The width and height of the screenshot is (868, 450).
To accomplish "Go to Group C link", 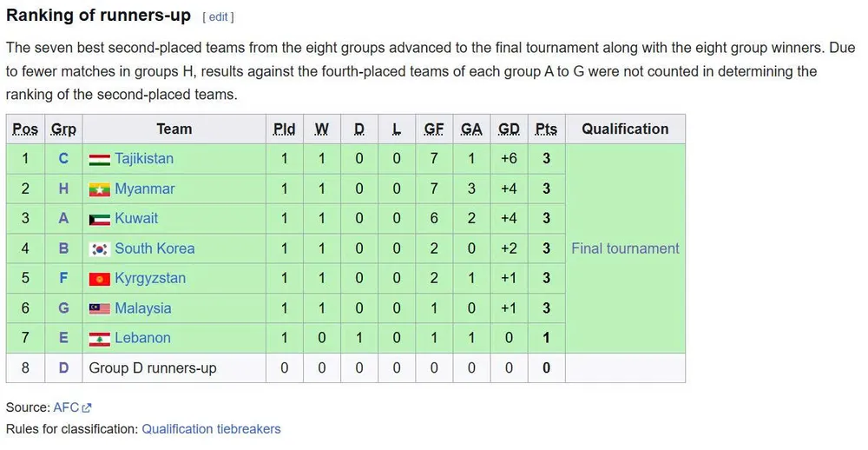I will (63, 159).
